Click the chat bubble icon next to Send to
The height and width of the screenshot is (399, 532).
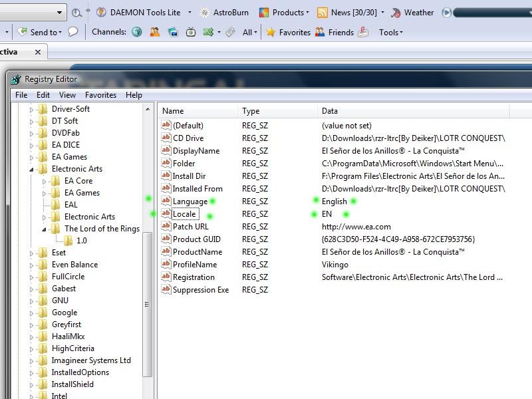click(72, 32)
